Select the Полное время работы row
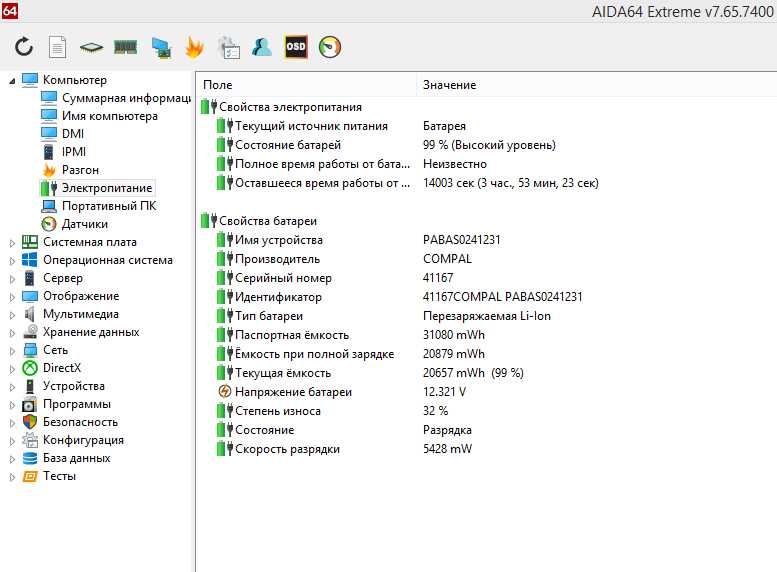Screen dimensions: 777x572 pos(487,164)
